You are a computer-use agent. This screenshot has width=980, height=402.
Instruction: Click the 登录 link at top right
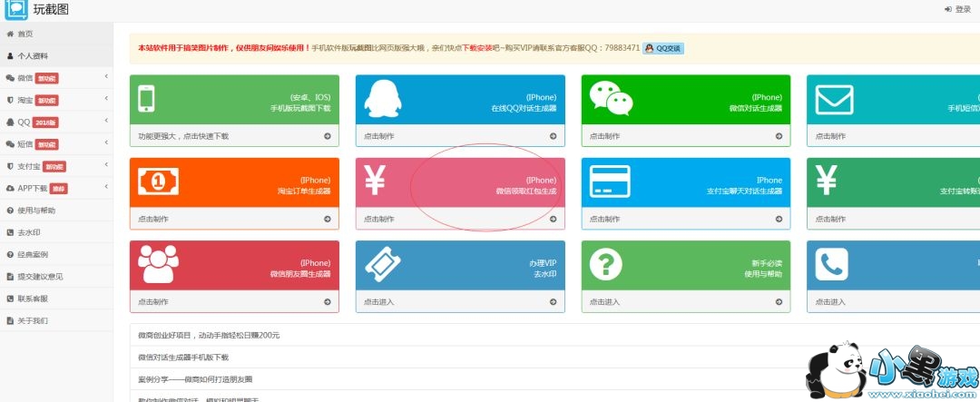tap(957, 9)
